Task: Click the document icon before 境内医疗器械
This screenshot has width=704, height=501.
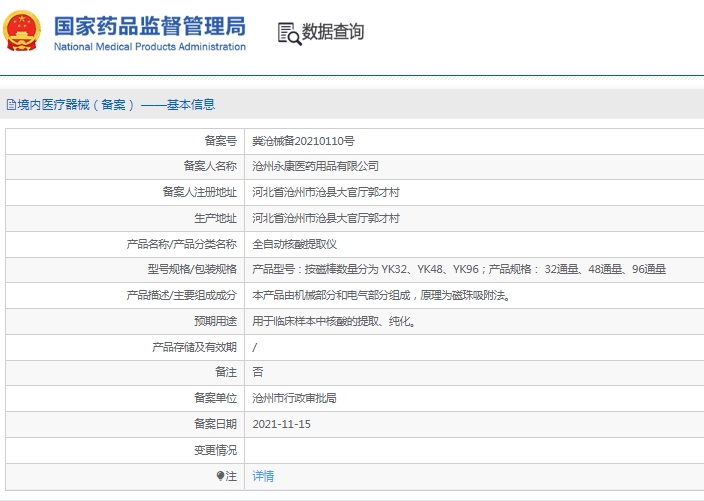Action: click(x=11, y=105)
